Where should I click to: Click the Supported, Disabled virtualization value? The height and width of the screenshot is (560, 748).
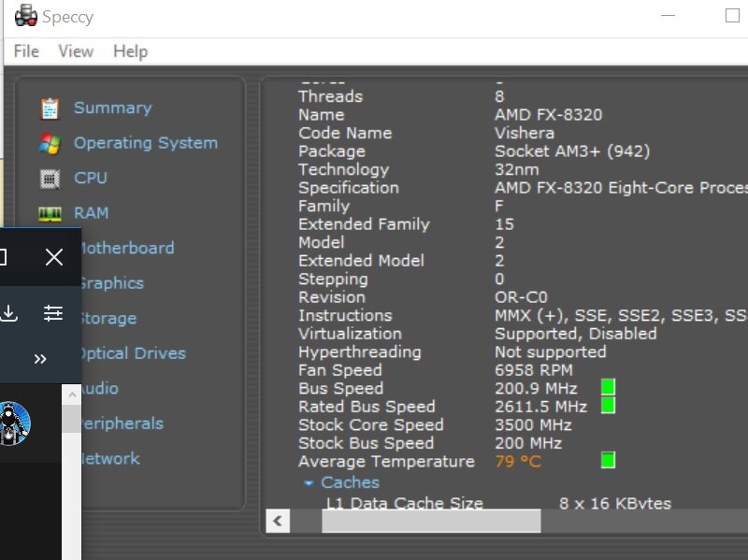[x=575, y=334]
